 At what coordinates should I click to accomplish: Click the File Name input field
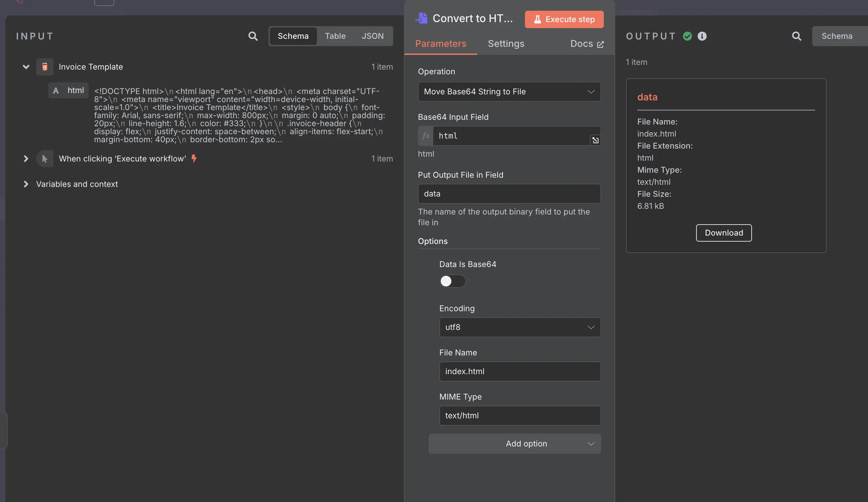tap(520, 371)
